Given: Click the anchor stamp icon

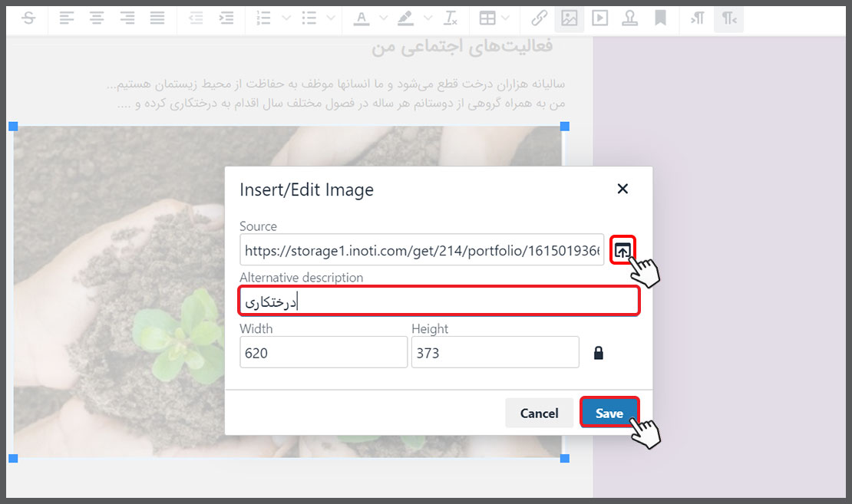Looking at the screenshot, I should 629,18.
